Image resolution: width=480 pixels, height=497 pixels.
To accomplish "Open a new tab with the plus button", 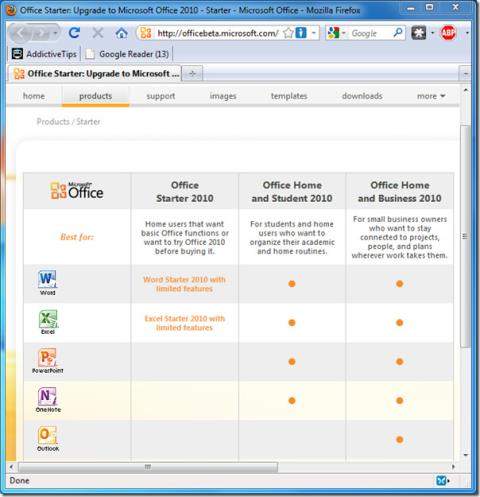I will [192, 73].
